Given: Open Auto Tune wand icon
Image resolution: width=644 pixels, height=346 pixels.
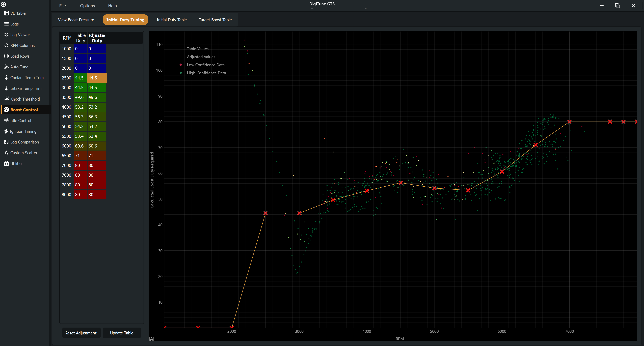Looking at the screenshot, I should pos(6,67).
